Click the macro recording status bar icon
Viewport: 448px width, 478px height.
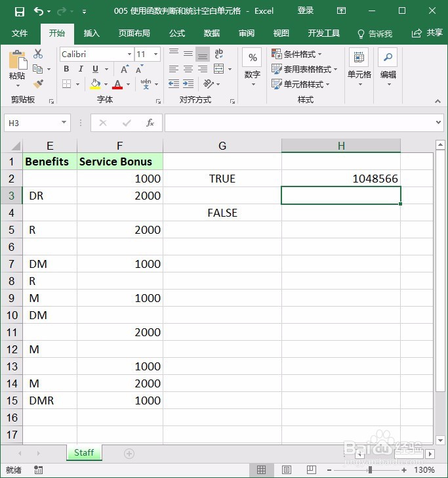point(39,469)
